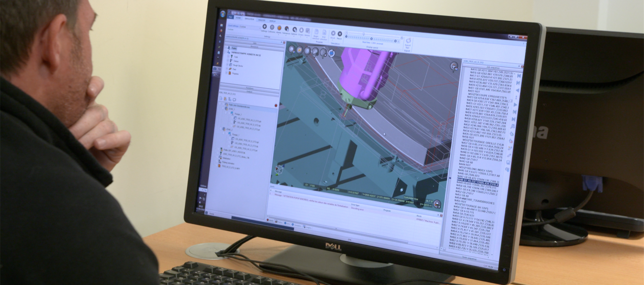Click the first icon in the output panel toolbar
Viewport: 644px width, 285px height.
(x=221, y=98)
